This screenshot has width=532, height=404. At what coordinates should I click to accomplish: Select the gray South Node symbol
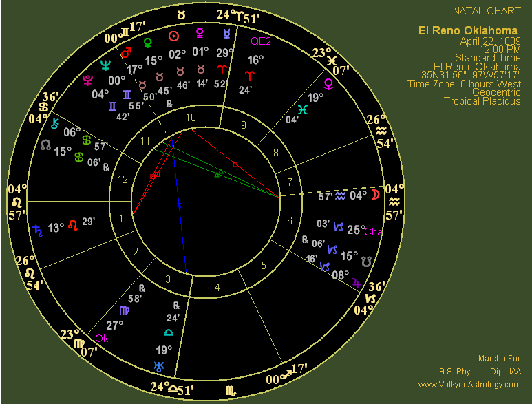[x=367, y=261]
